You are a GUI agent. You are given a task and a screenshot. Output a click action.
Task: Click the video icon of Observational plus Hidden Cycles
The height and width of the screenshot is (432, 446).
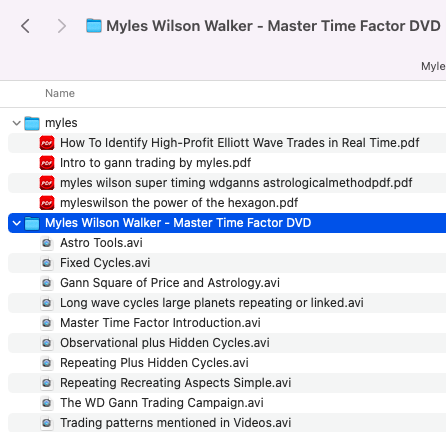coord(47,343)
